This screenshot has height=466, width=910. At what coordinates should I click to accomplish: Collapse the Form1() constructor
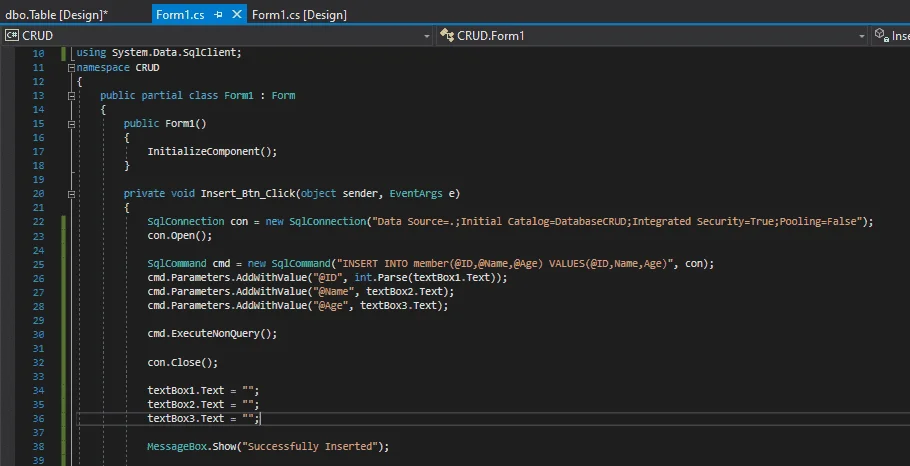click(71, 124)
